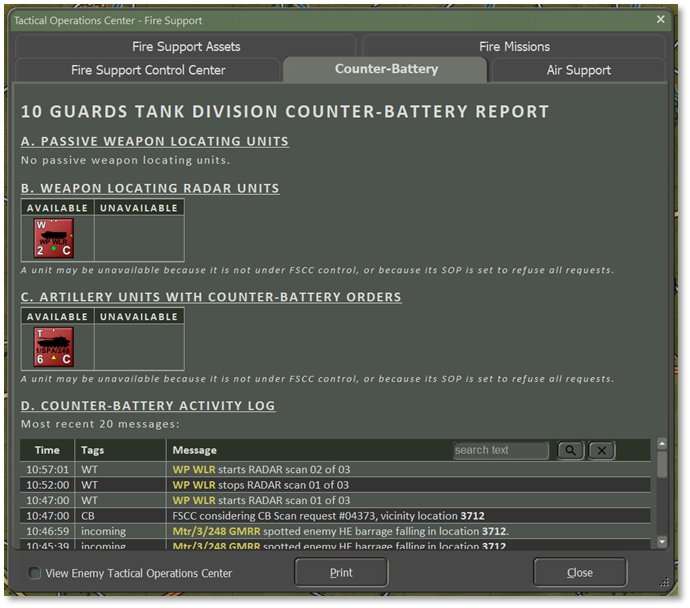Click WP WLR link in 10:57:01 message
The width and height of the screenshot is (690, 608).
194,469
